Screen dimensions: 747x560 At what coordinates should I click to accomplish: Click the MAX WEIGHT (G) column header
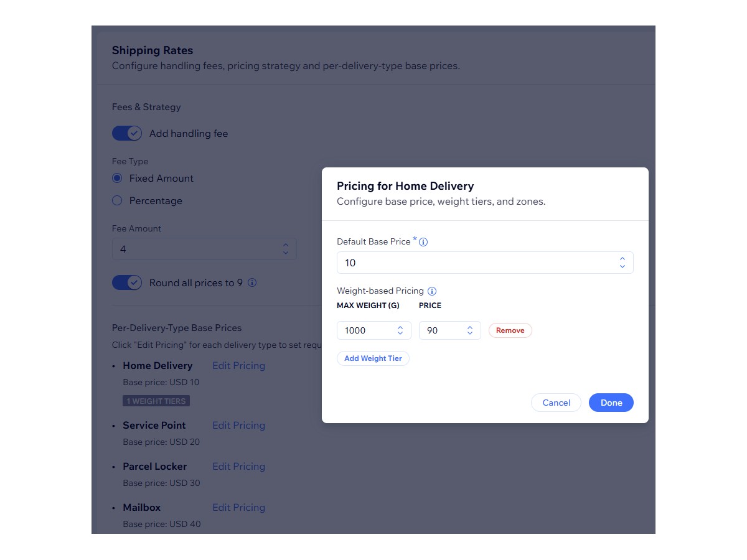[368, 306]
